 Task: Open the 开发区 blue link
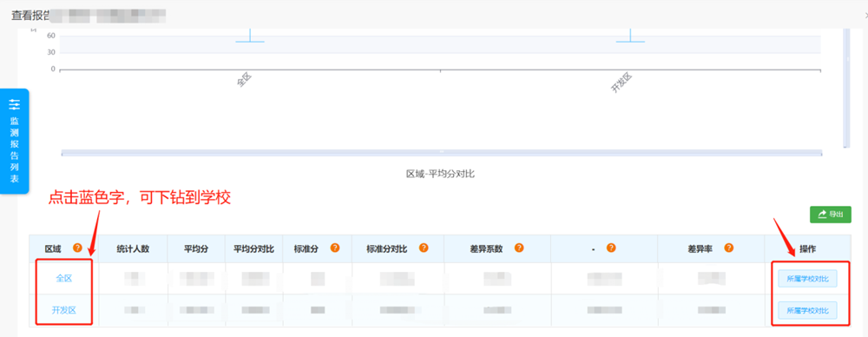(x=63, y=310)
